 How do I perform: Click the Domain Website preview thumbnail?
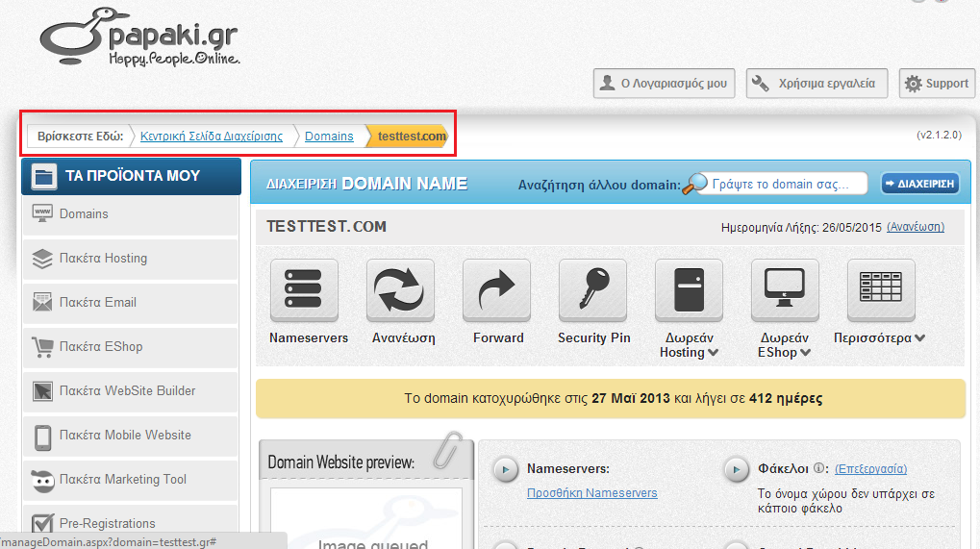pos(366,518)
